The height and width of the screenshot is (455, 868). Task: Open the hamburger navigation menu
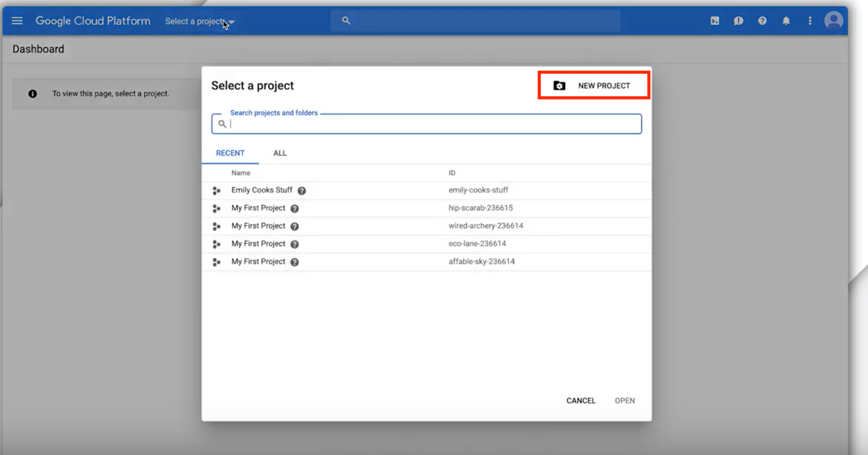[17, 21]
